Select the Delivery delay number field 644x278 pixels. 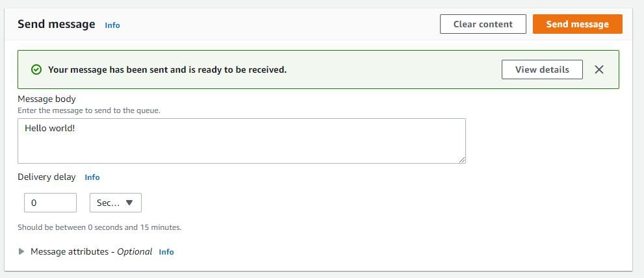(x=50, y=203)
